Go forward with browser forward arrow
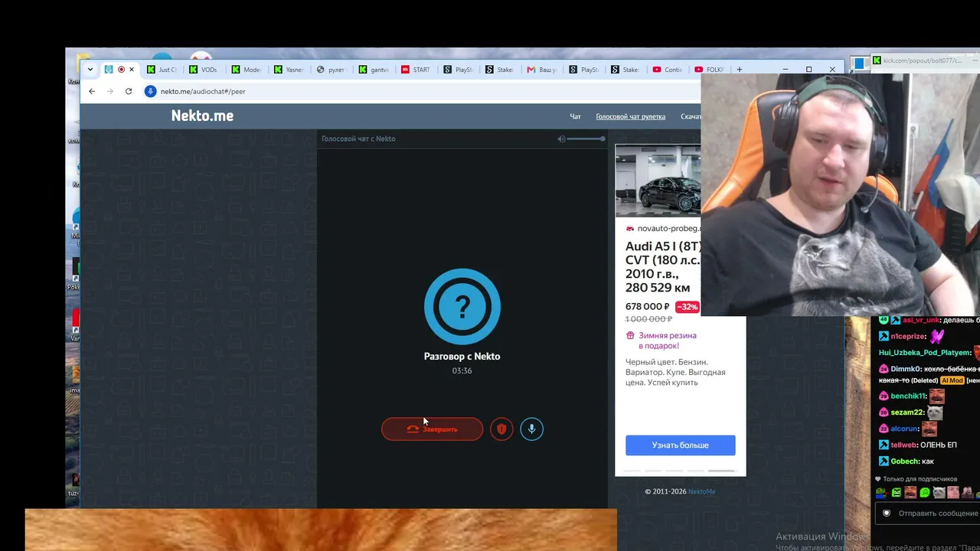Image resolution: width=980 pixels, height=551 pixels. click(109, 91)
